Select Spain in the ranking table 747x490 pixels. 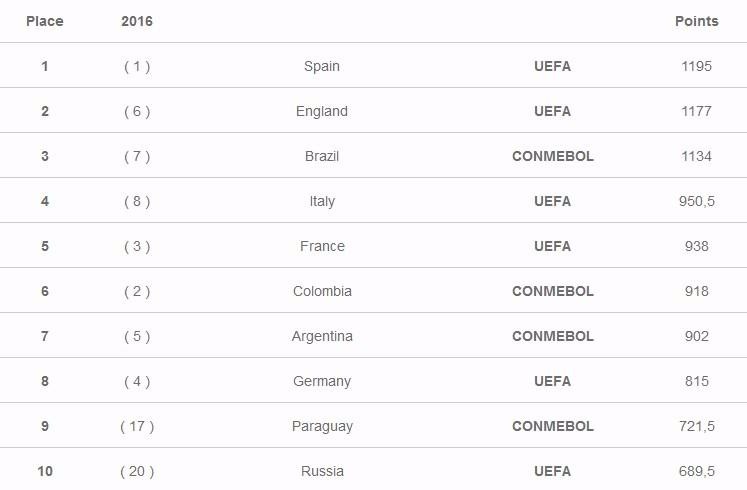[322, 66]
